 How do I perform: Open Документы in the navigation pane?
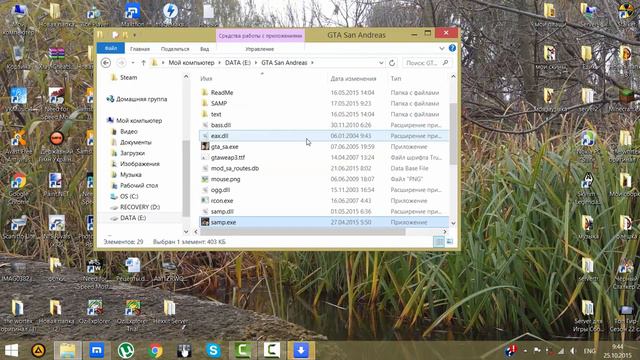click(136, 142)
